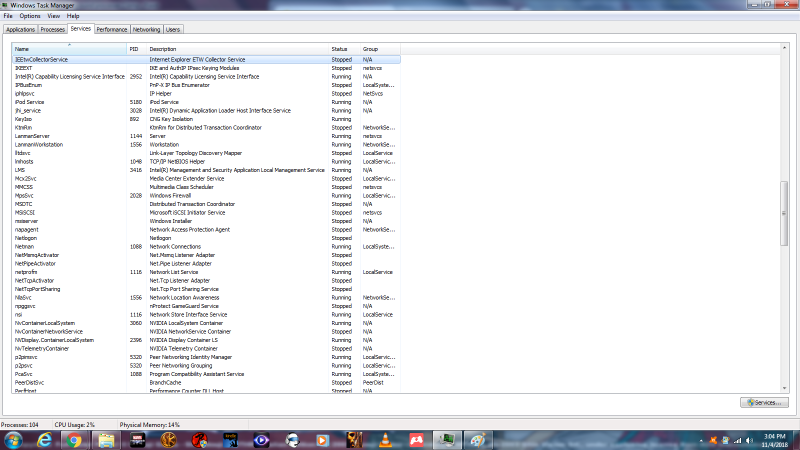Select Task Manager icon in the taskbar
Image resolution: width=800 pixels, height=450 pixels.
[x=447, y=440]
